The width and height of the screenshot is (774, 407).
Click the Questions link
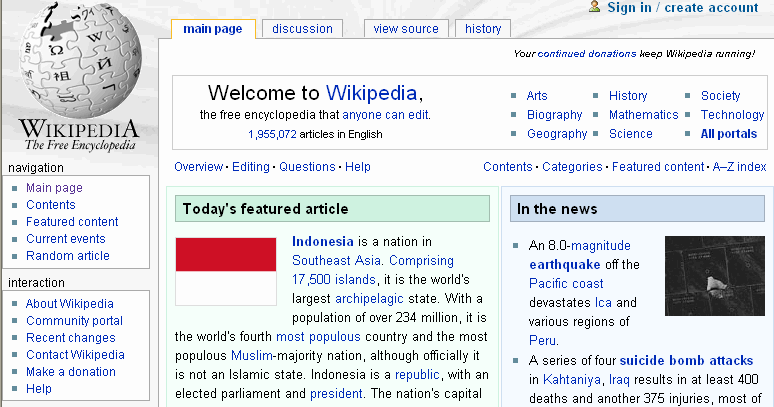[x=307, y=167]
